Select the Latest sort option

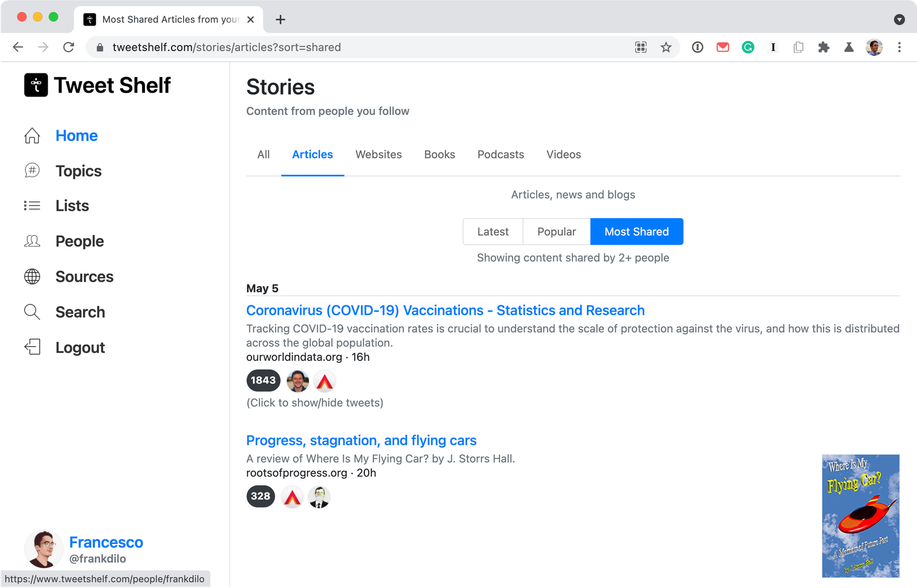coord(493,231)
